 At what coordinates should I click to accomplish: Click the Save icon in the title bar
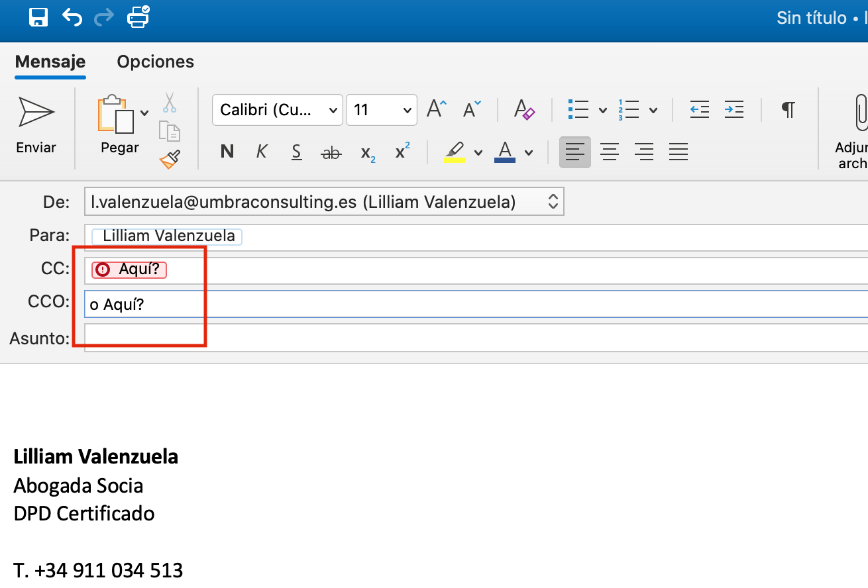pos(38,17)
